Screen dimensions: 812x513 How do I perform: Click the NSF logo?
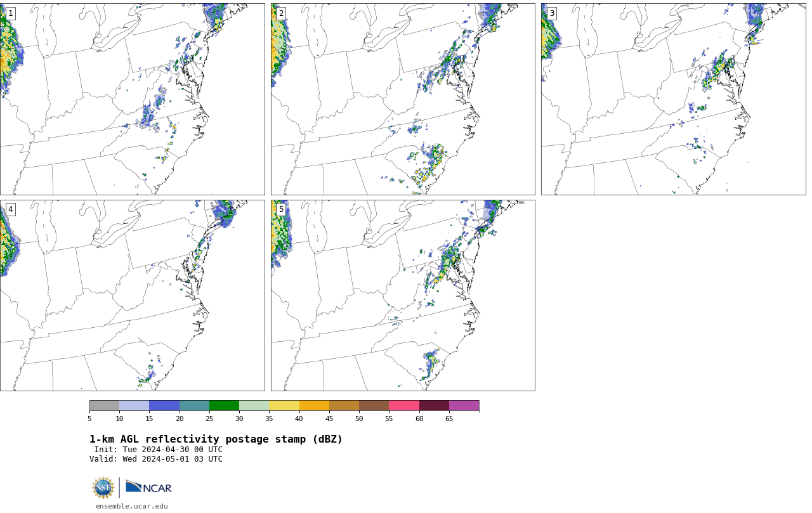coord(103,488)
